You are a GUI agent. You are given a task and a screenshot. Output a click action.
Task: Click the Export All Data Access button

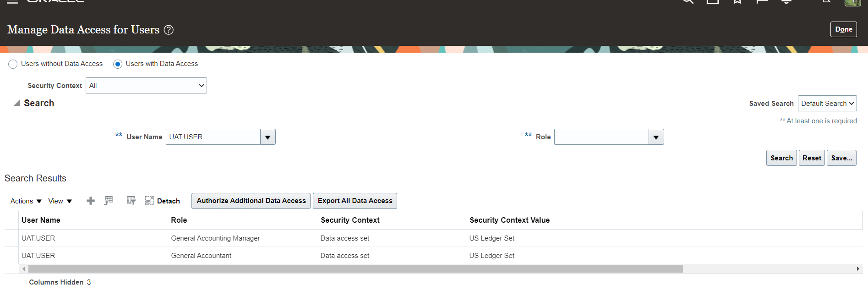[x=355, y=201]
